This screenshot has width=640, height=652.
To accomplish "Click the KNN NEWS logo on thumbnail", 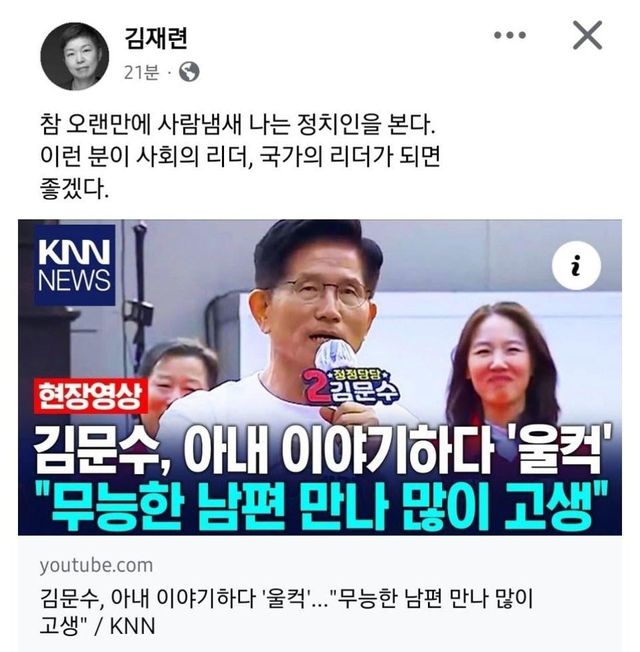I will [75, 265].
